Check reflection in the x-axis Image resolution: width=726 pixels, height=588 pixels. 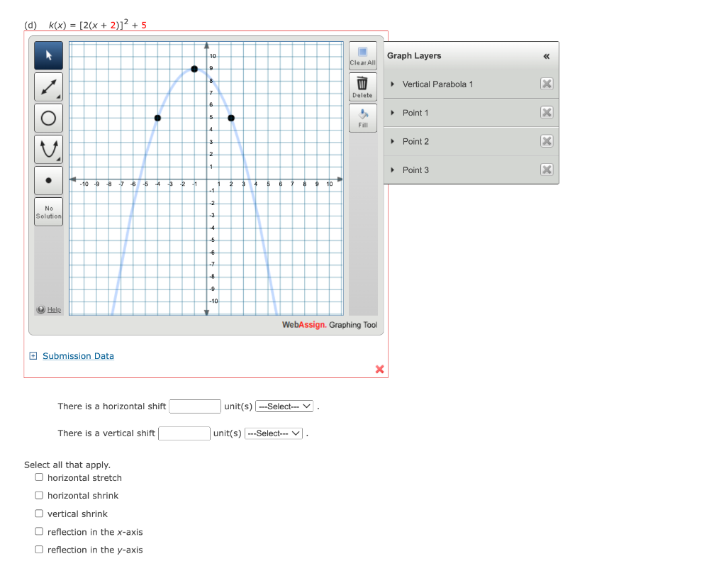(39, 531)
